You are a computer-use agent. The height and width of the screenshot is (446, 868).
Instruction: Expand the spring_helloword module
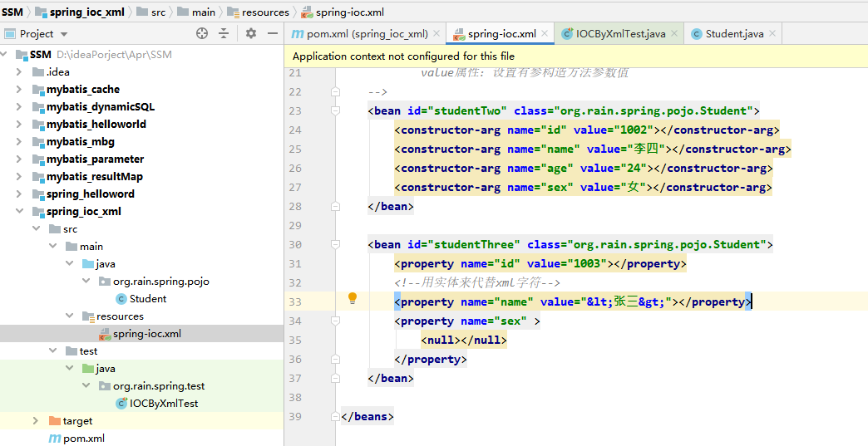[x=19, y=194]
